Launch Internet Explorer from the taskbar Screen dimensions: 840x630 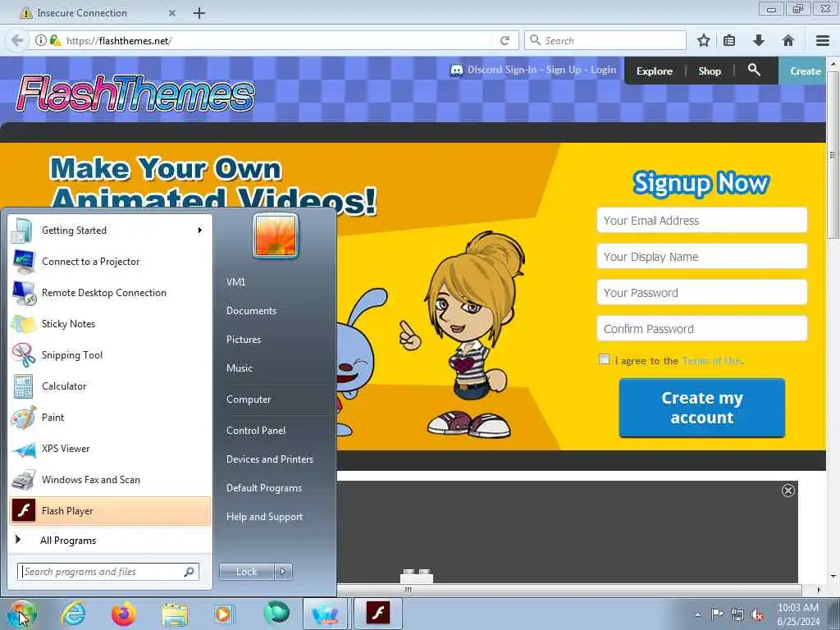tap(73, 614)
